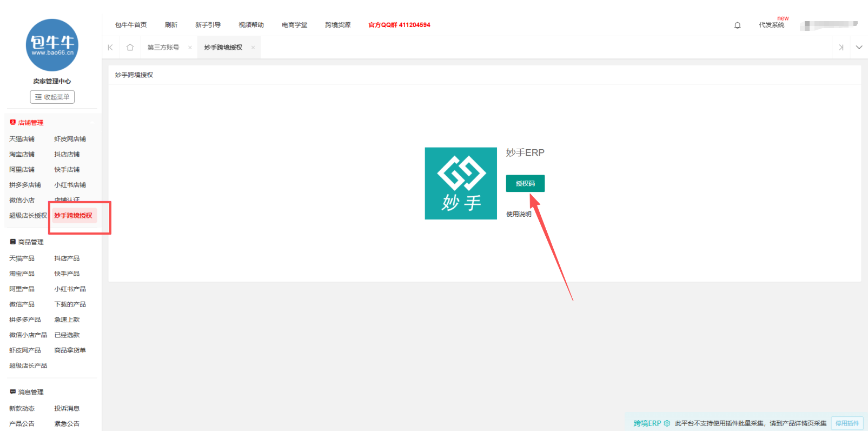Open 抖店产品 in the sidebar
Screen dimensions: 868x439
click(67, 258)
